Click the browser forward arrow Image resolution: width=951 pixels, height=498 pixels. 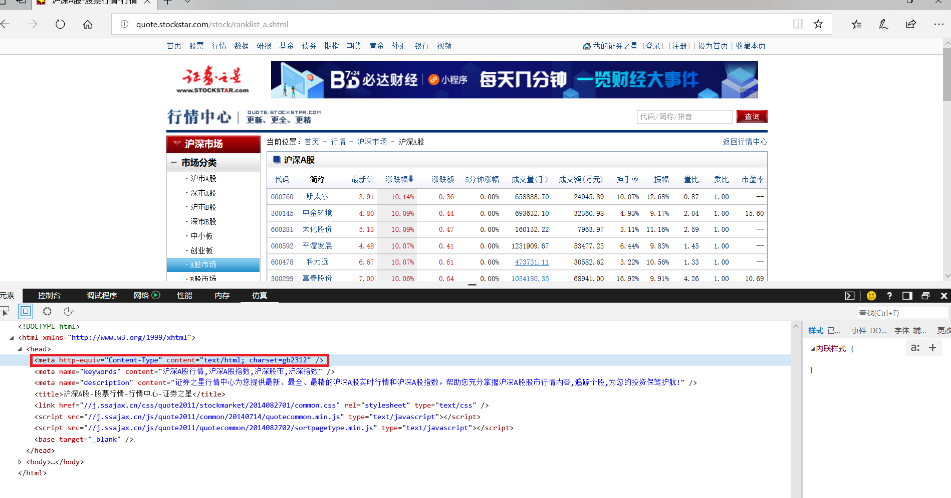click(x=32, y=24)
